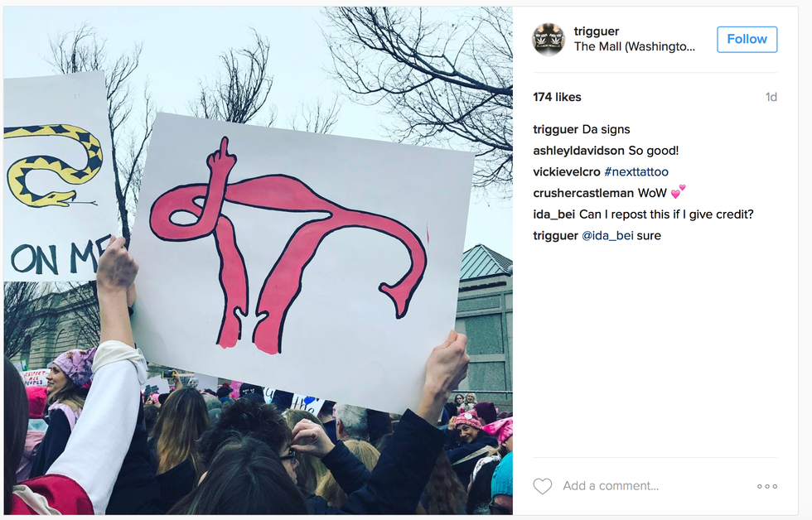Like the post with the heart icon
This screenshot has height=520, width=812.
[542, 486]
